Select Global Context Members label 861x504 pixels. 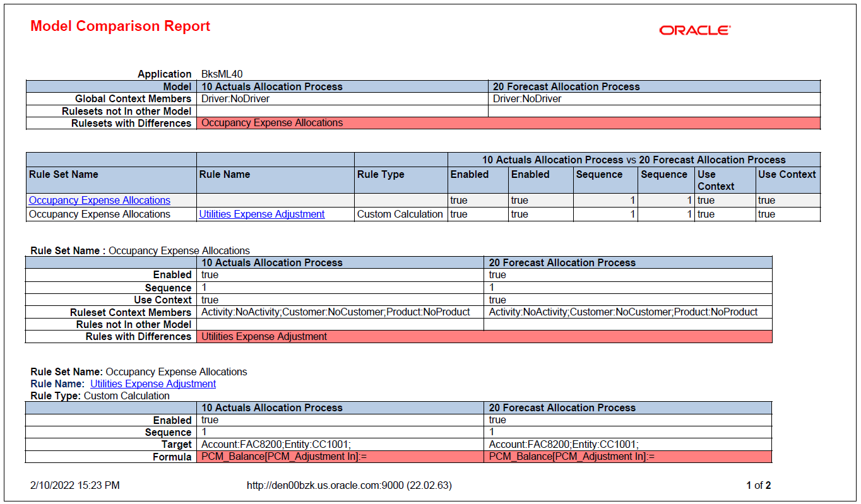click(133, 99)
